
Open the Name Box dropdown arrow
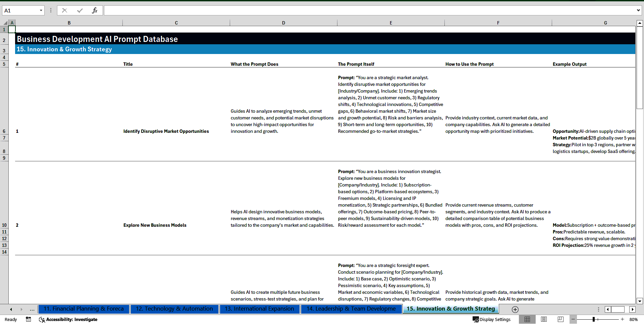pos(41,10)
